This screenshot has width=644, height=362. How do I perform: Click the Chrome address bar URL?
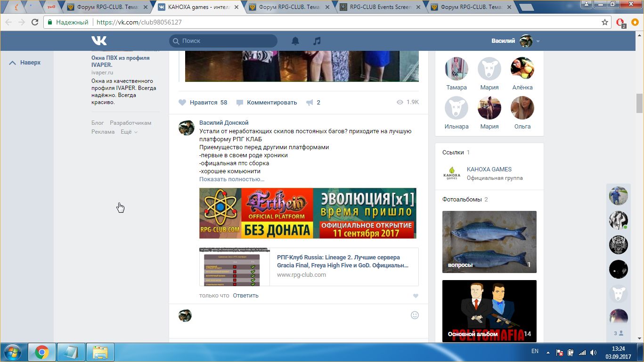[139, 22]
